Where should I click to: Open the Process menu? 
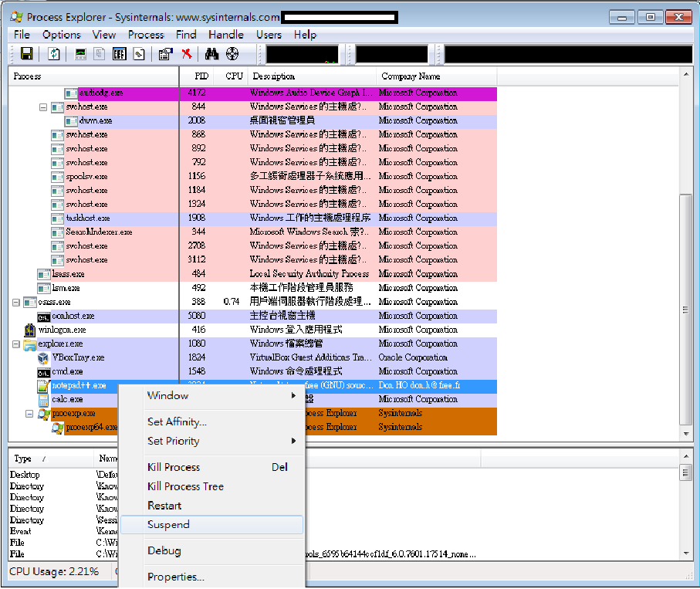tap(146, 35)
